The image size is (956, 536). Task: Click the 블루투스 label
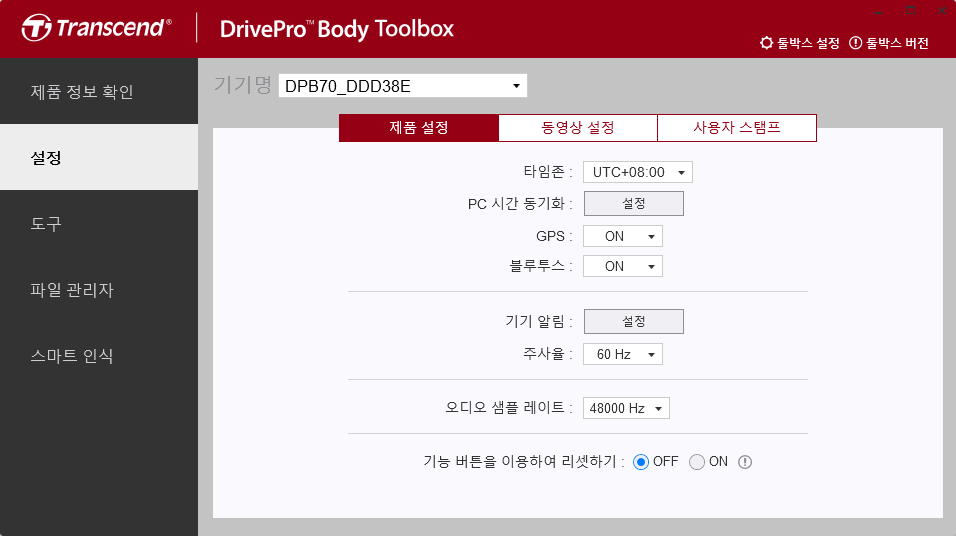[541, 266]
